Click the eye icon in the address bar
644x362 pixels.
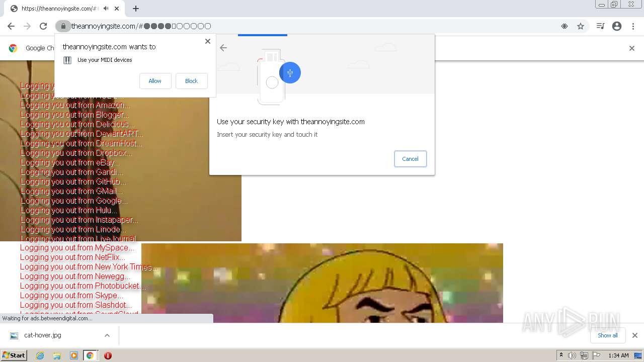tap(565, 26)
